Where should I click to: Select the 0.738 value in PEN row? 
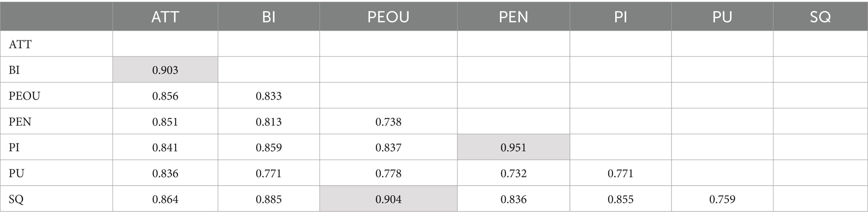pos(388,122)
